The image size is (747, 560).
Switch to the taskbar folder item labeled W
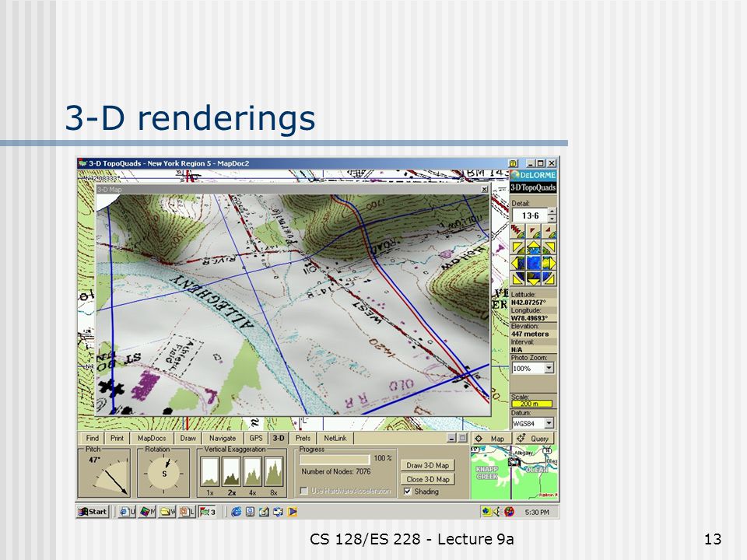[167, 512]
